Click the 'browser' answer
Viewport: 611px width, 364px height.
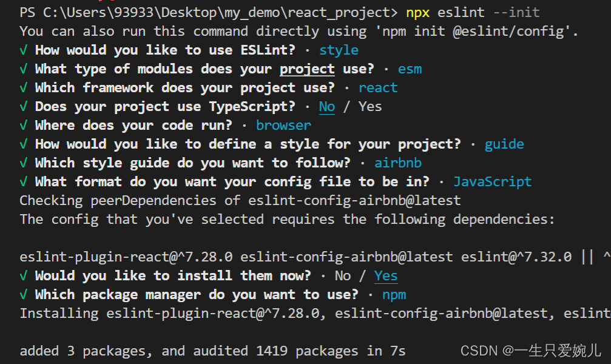283,125
